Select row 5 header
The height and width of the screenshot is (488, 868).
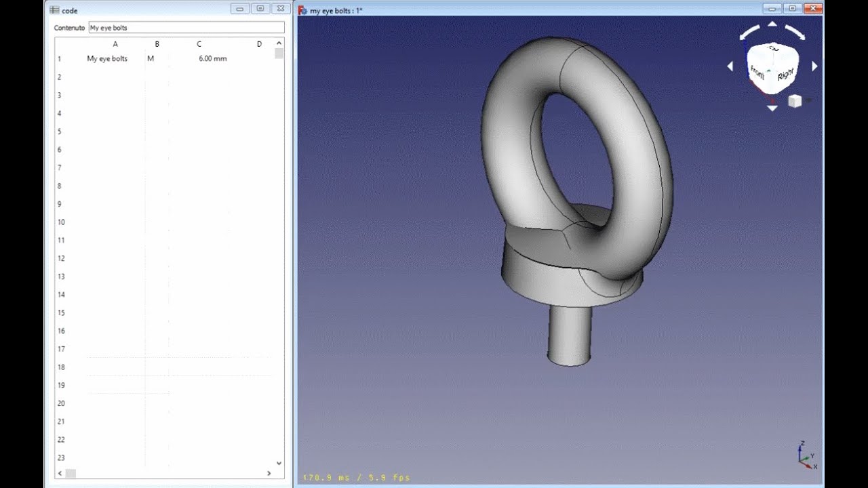pos(60,131)
